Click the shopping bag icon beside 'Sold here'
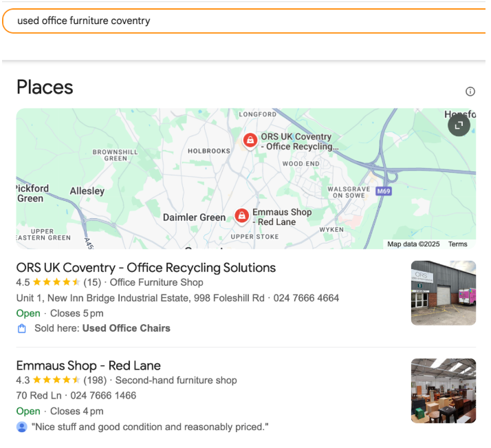Image resolution: width=491 pixels, height=448 pixels. pyautogui.click(x=21, y=328)
